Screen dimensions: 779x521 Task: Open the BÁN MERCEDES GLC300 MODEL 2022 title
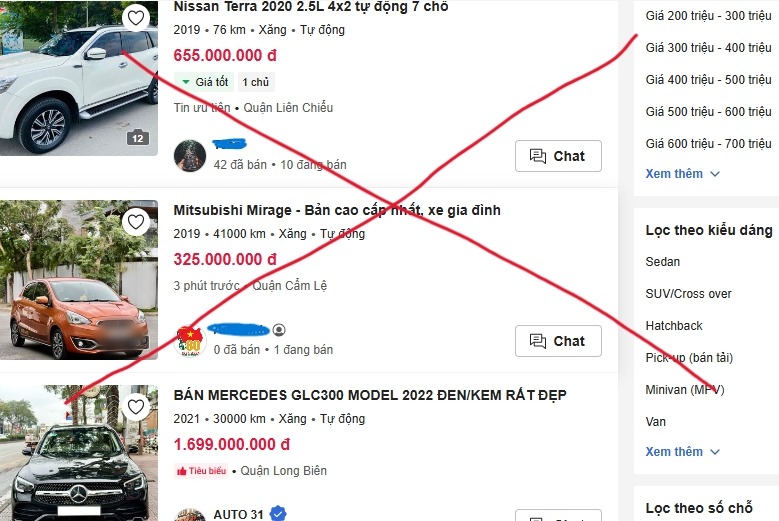point(370,395)
